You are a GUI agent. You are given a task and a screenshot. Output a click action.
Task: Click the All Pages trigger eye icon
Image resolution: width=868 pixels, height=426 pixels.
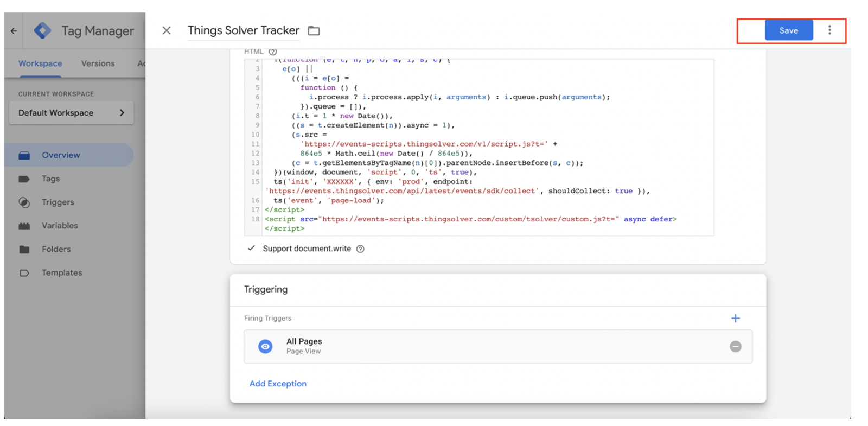265,346
